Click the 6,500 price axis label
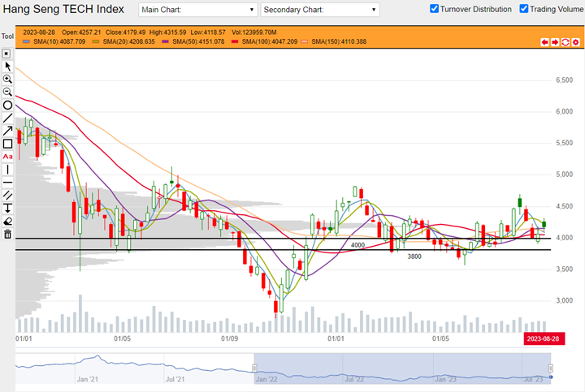The height and width of the screenshot is (392, 585). tap(564, 80)
